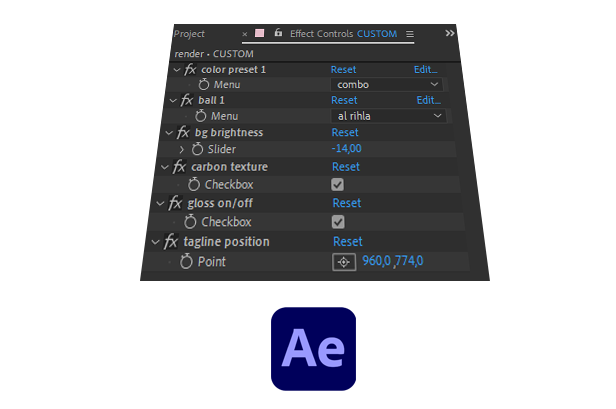
Task: Show hidden panels with double chevron
Action: 450,33
